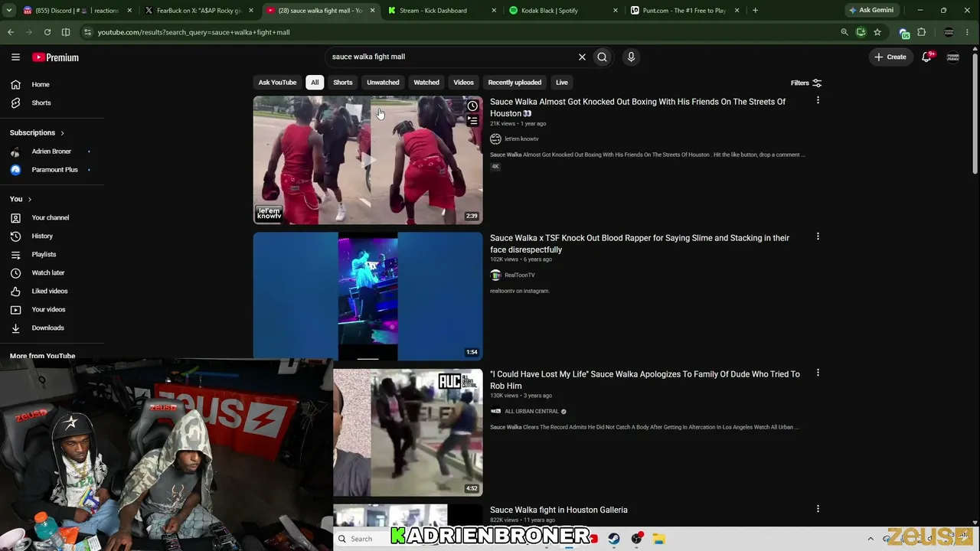
Task: Select the Live filter chip
Action: pyautogui.click(x=562, y=83)
